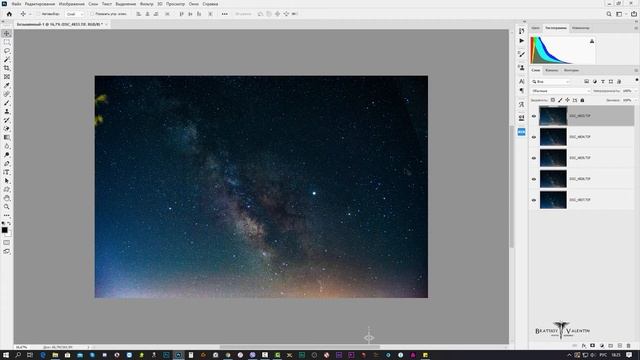Screen dimensions: 640x360
Task: Click Lock all padlock icon in Layers
Action: (582, 100)
